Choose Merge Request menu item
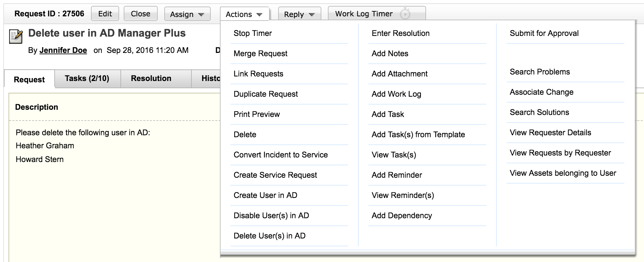 (260, 54)
